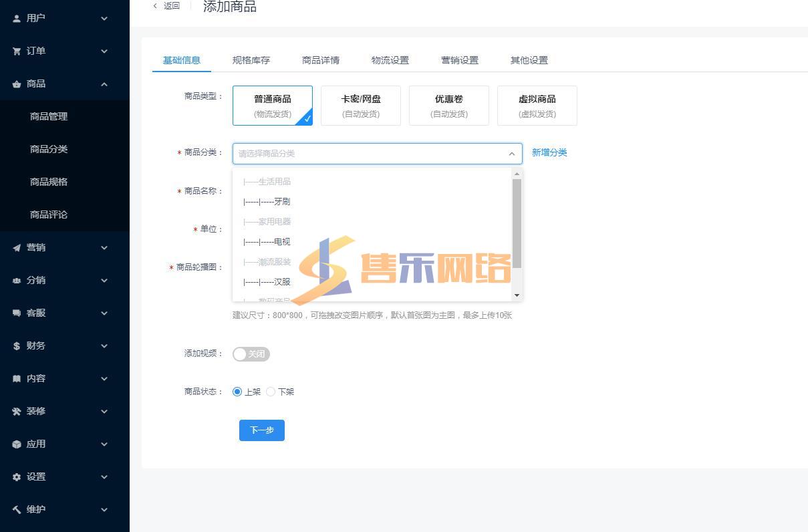The image size is (808, 532).
Task: Select 优惠卷 product type
Action: (x=449, y=106)
